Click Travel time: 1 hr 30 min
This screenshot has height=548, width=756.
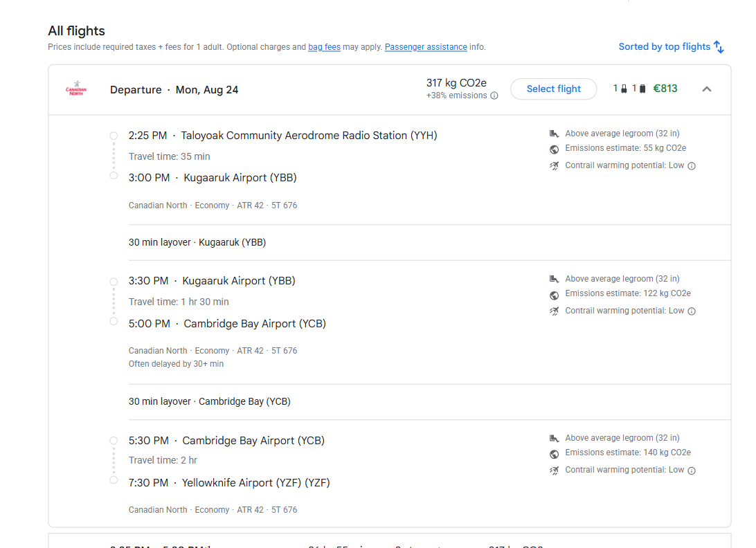coord(179,302)
